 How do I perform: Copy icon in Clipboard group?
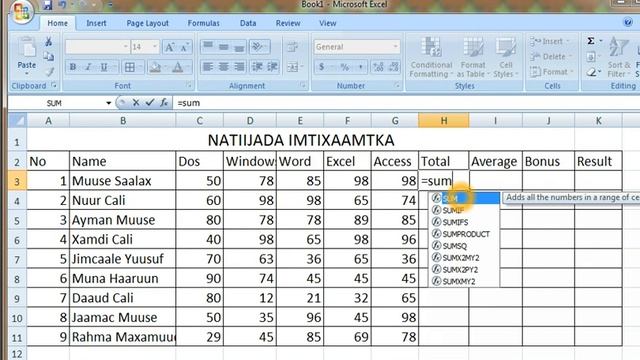click(48, 56)
